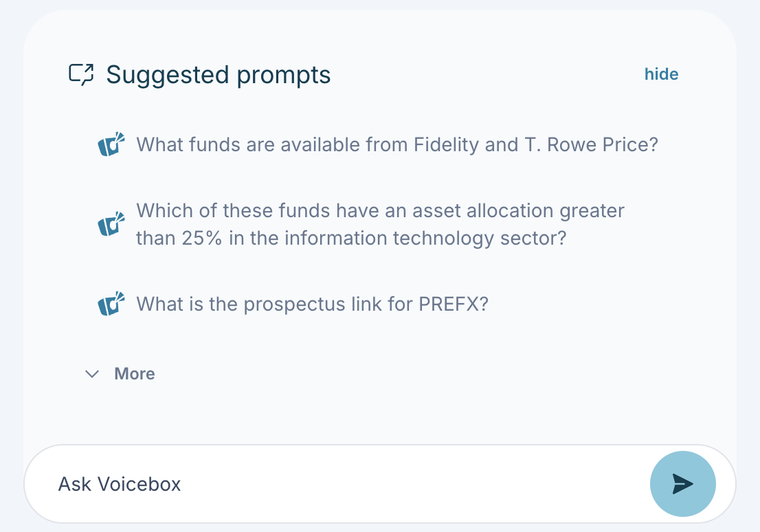
Task: Click the send paper-plane icon
Action: (x=682, y=484)
